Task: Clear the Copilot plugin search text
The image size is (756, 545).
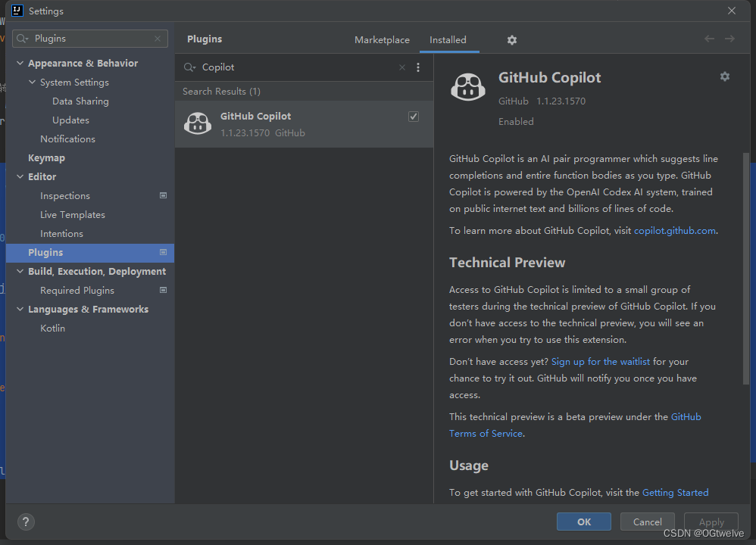Action: (x=402, y=67)
